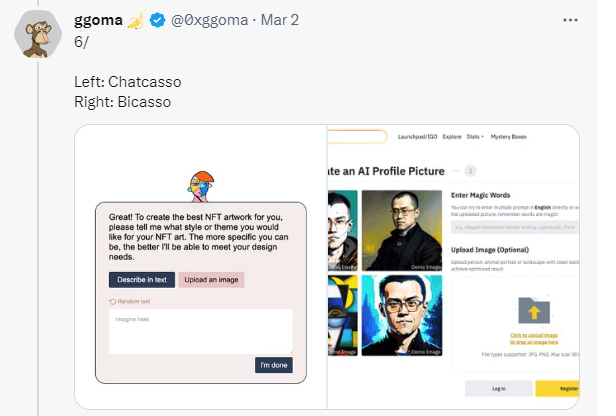Select the Upload an image option
The height and width of the screenshot is (416, 616).
click(x=210, y=280)
